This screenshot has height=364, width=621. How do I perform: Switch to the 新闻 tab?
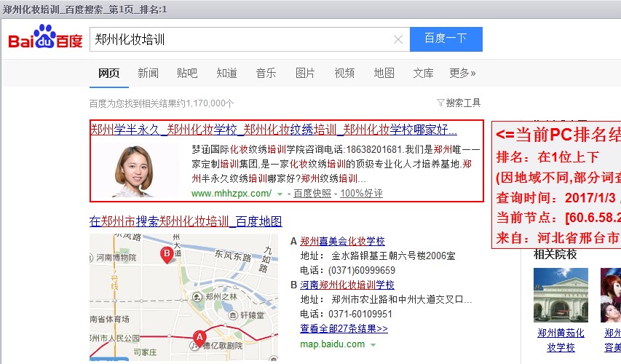click(x=148, y=73)
